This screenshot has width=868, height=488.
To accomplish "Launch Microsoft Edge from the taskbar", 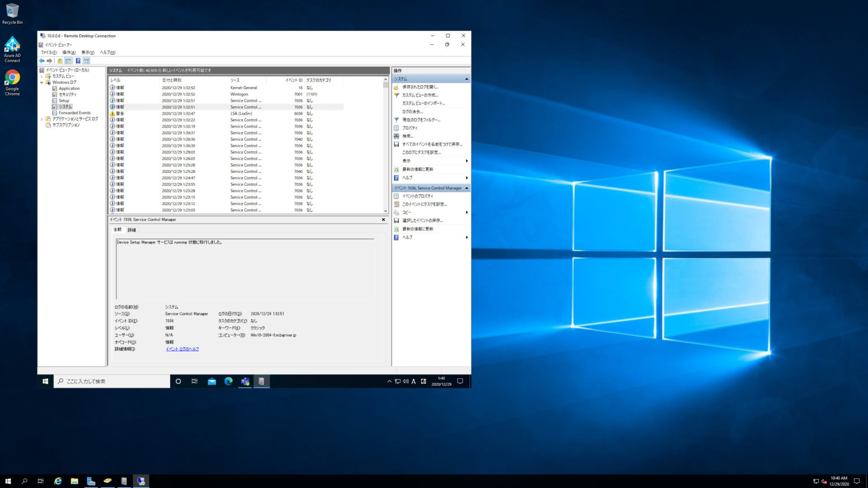I will [x=229, y=381].
